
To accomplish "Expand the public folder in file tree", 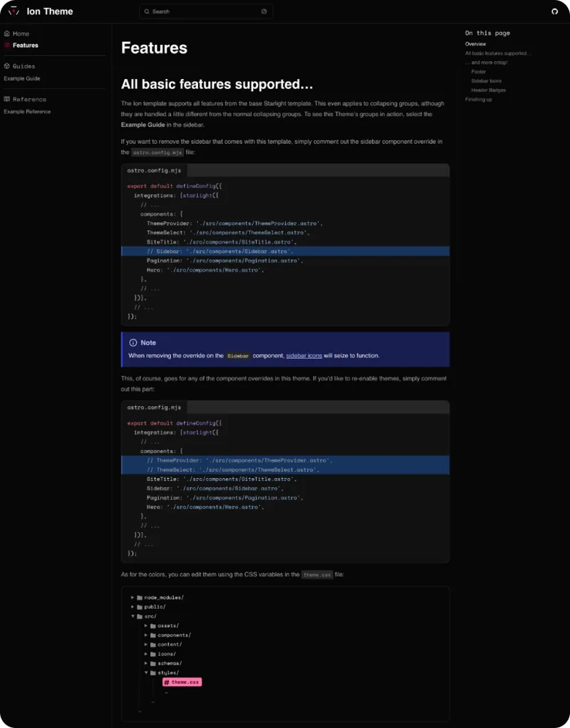I will tap(133, 607).
